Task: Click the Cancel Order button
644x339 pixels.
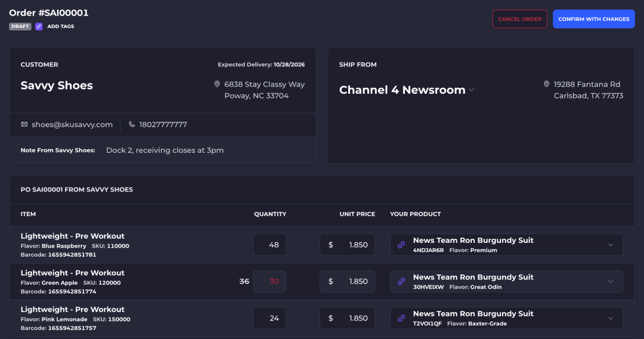Action: point(519,19)
